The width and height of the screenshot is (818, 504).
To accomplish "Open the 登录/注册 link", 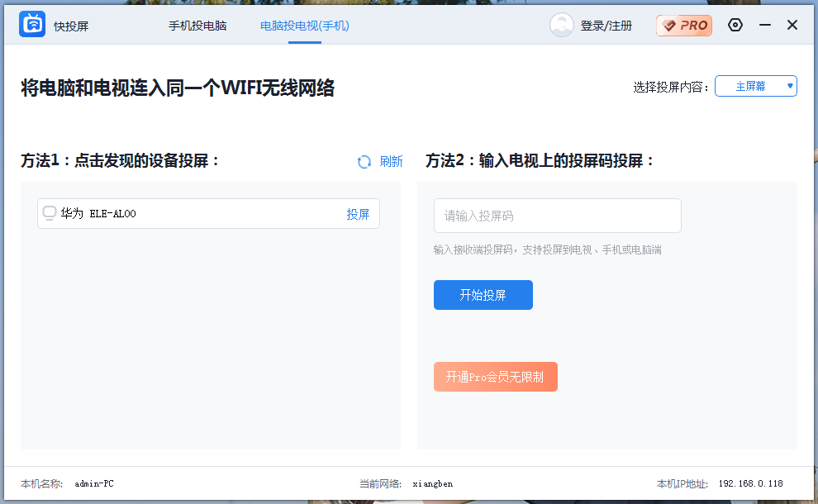I will tap(606, 26).
